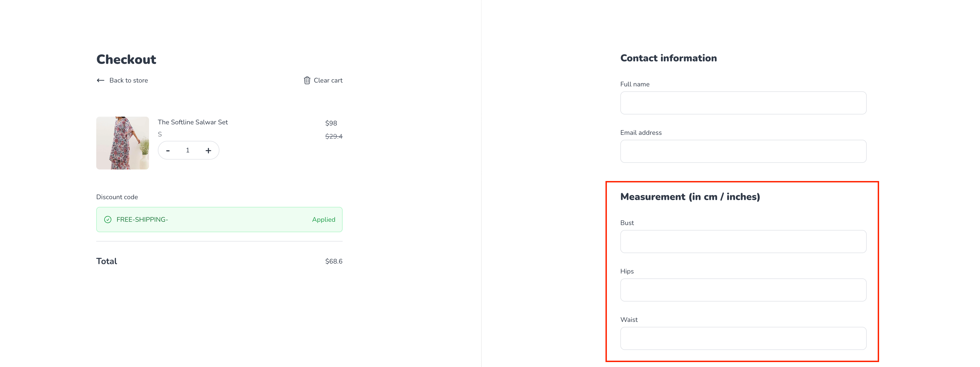Click the green check icon in discount code box

click(x=108, y=220)
